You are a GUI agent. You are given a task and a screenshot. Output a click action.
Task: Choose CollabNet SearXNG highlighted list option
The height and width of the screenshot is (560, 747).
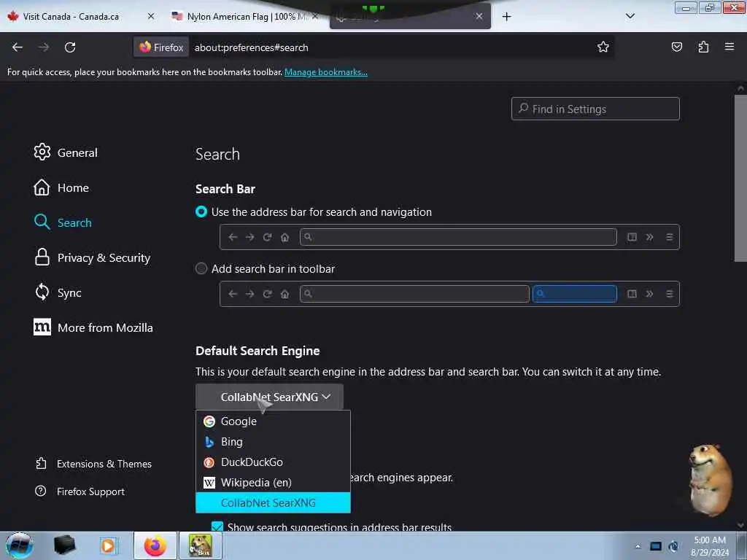pyautogui.click(x=273, y=503)
